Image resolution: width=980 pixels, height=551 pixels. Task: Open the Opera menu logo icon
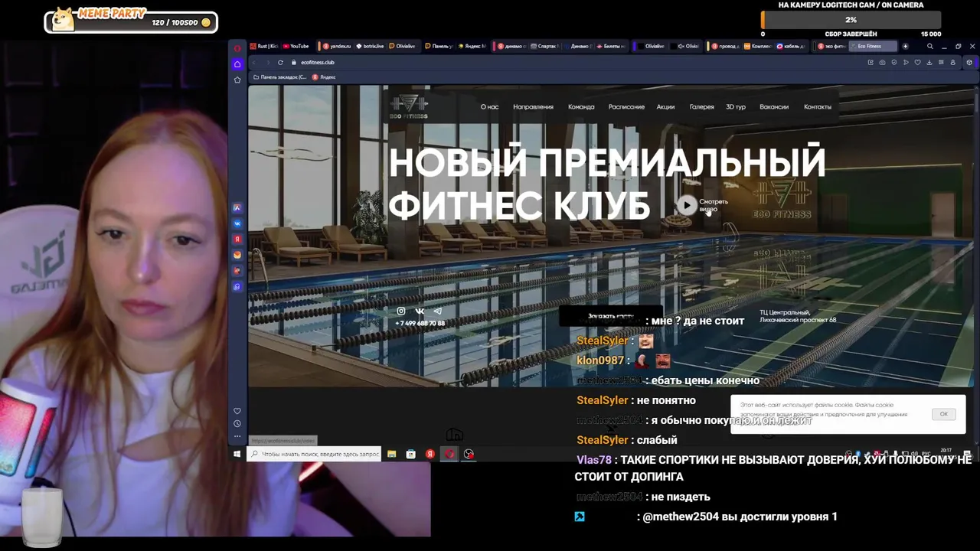coord(237,48)
